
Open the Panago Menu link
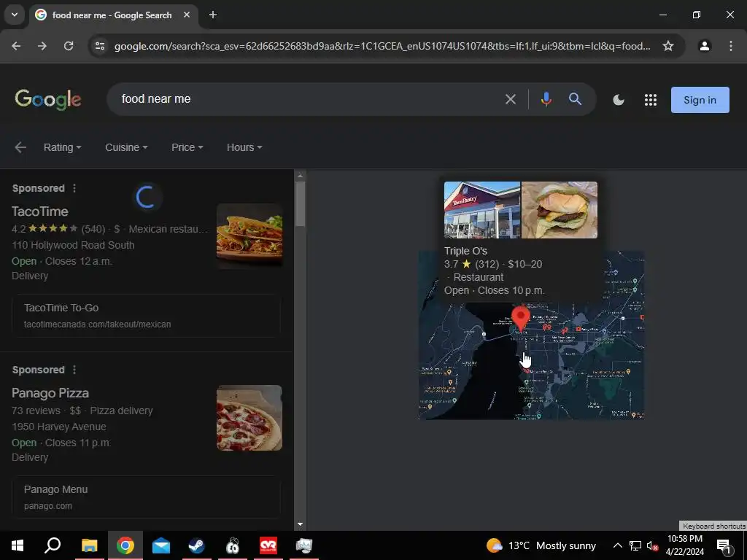point(146,497)
